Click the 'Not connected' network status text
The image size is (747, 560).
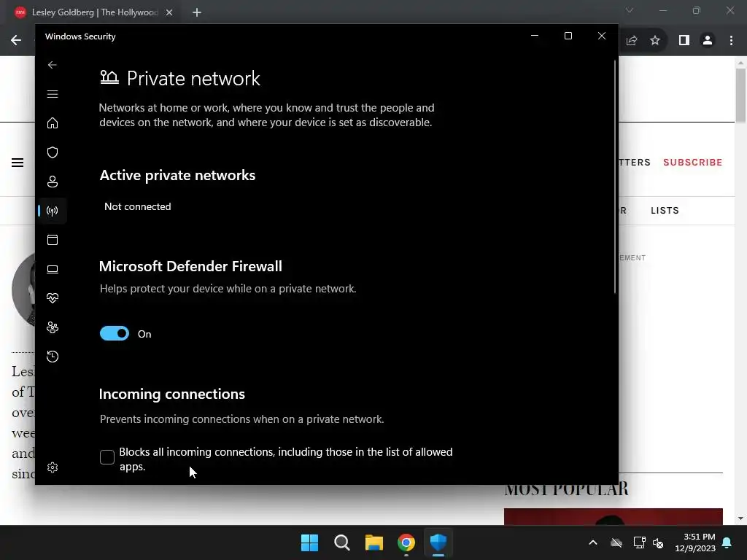pos(138,206)
